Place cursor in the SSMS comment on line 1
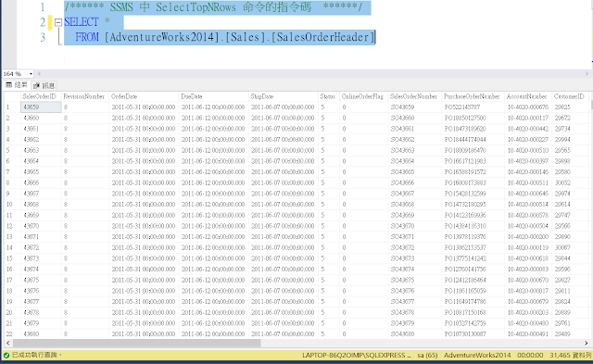Viewport: 593px width, 364px height. point(214,7)
